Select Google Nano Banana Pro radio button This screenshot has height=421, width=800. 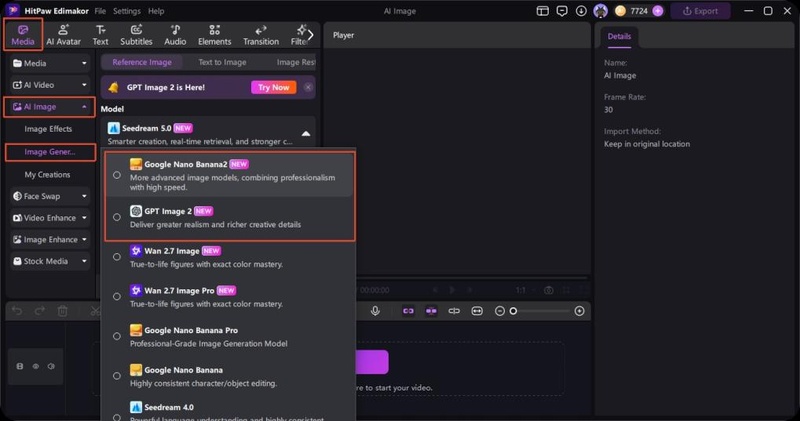(117, 336)
